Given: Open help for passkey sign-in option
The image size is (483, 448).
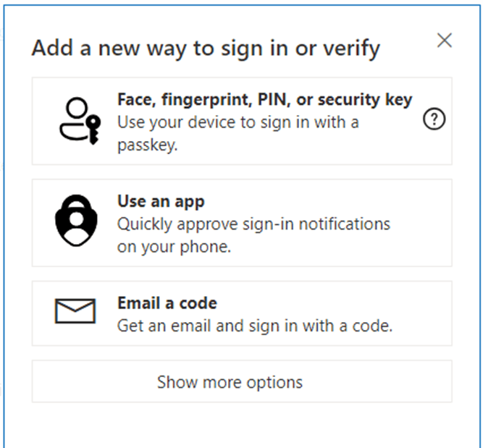Looking at the screenshot, I should (433, 121).
